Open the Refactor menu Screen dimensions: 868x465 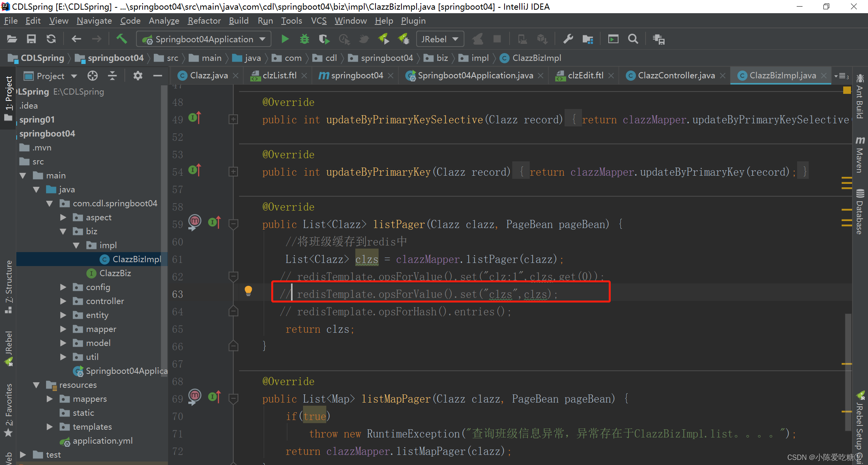pyautogui.click(x=204, y=21)
